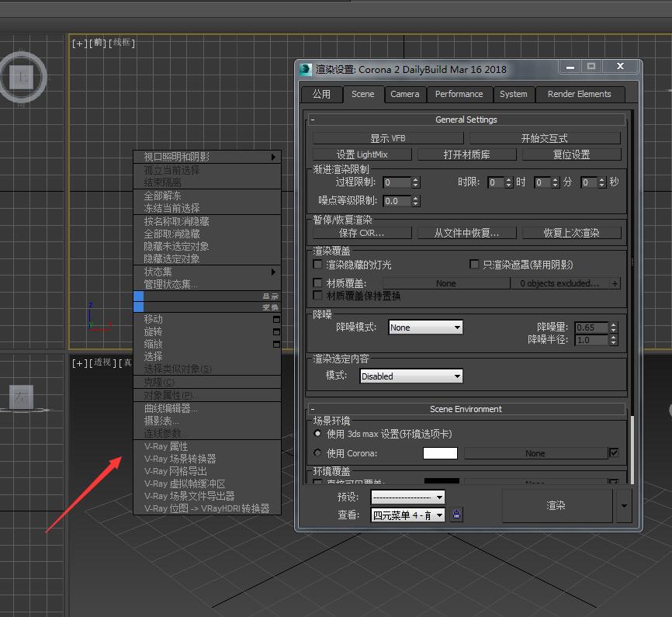Viewport: 672px width, 617px height.
Task: Select the Scene tab
Action: (363, 94)
